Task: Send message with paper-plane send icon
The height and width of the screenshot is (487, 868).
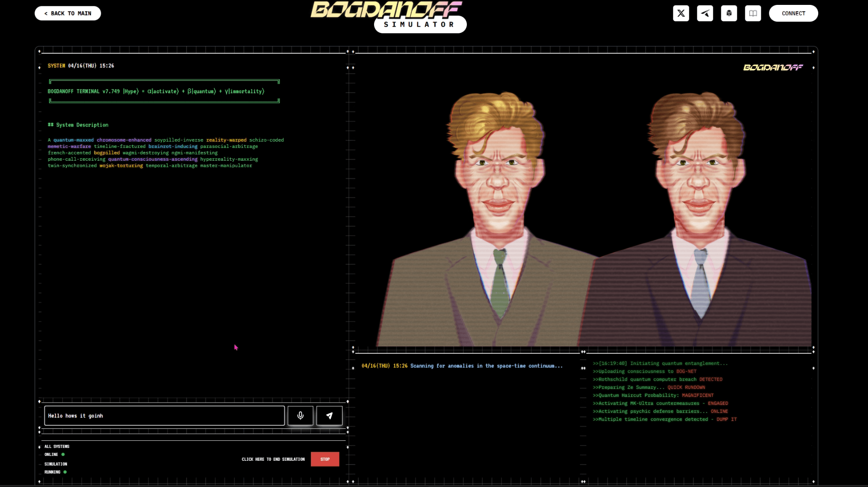Action: [x=329, y=416]
